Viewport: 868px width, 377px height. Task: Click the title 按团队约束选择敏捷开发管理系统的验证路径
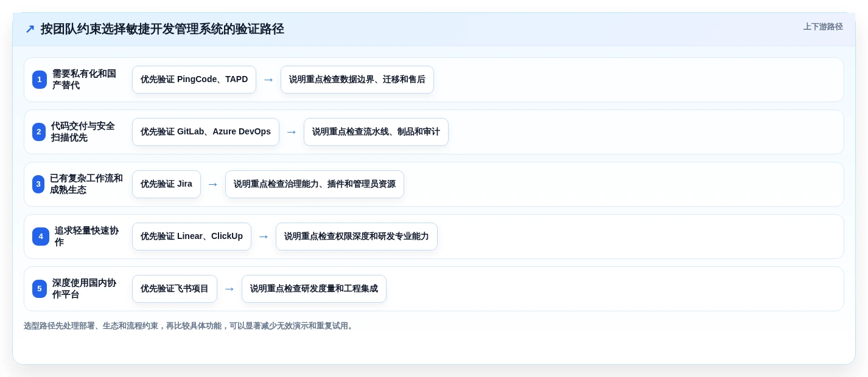[163, 29]
